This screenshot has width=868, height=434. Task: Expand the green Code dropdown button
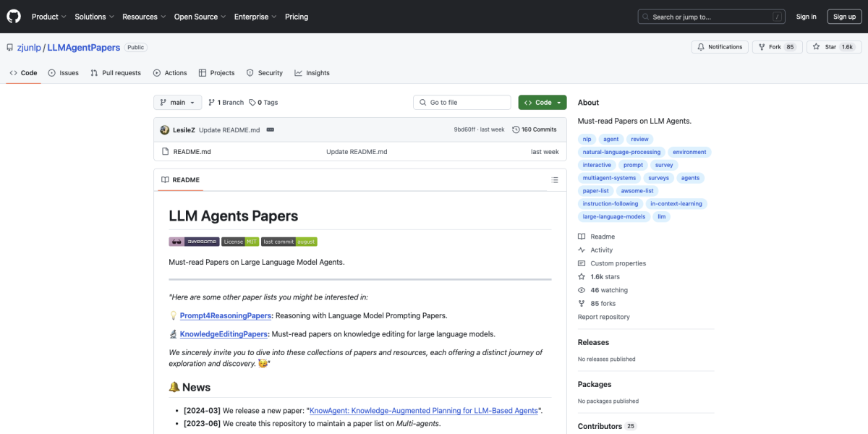point(542,103)
